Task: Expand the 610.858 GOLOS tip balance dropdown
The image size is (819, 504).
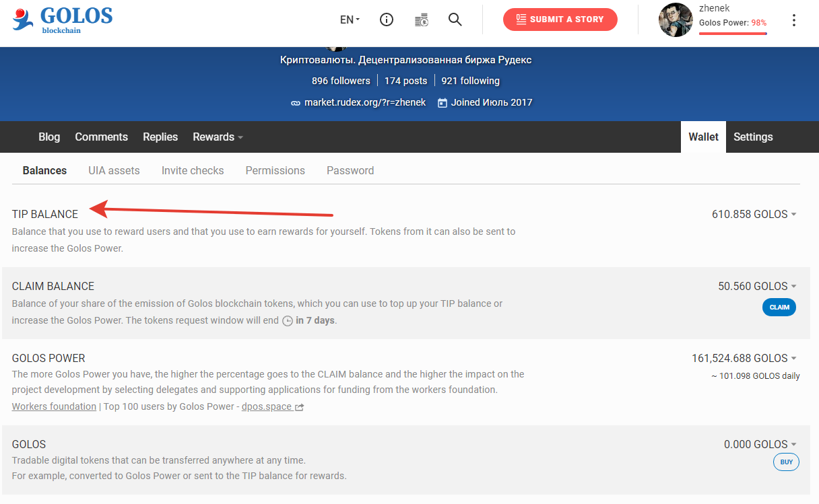Action: [x=754, y=214]
